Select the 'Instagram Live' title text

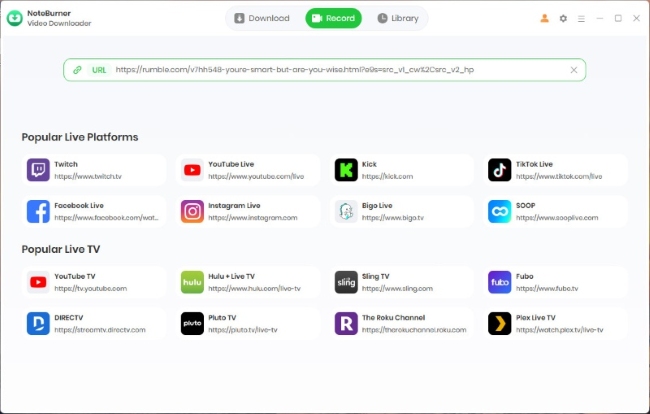[234, 206]
